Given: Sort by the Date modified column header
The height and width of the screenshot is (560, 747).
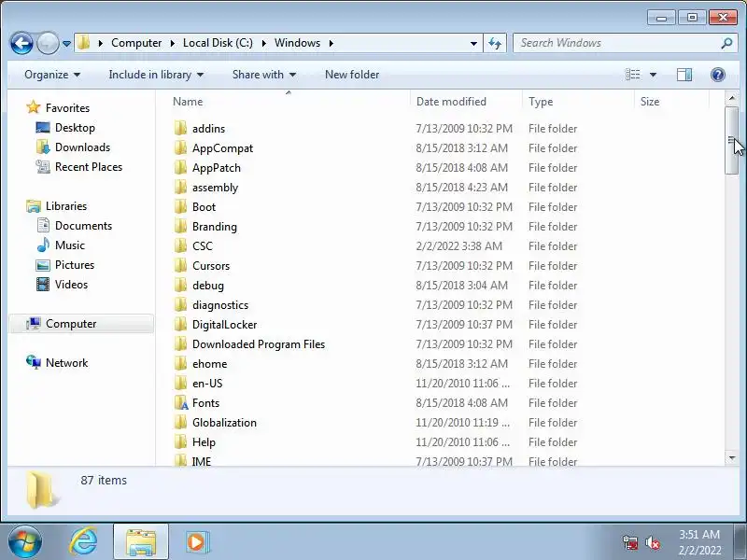Looking at the screenshot, I should (x=451, y=102).
